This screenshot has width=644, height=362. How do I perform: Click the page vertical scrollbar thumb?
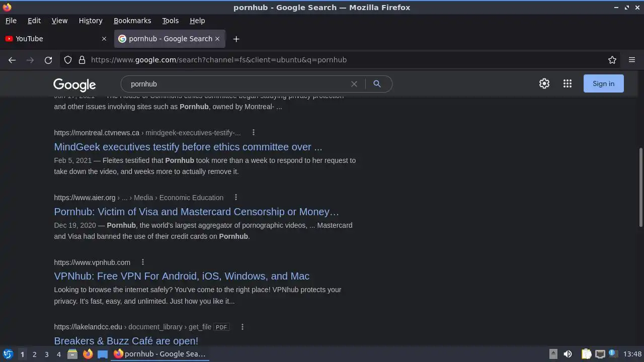(x=641, y=187)
